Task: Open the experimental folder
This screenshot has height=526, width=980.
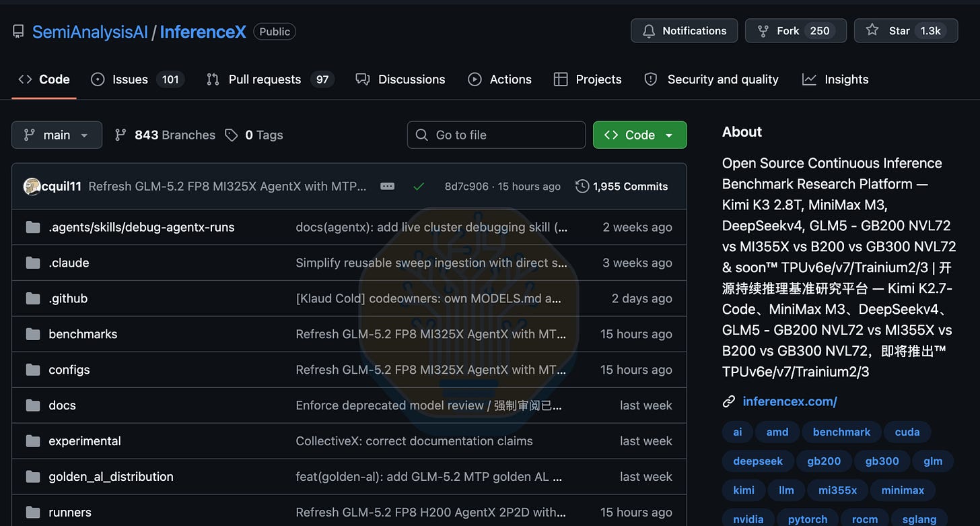Action: coord(85,441)
